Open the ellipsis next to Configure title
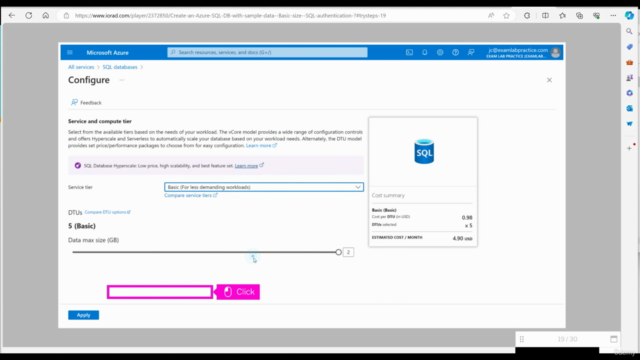Screen dimensions: 640x360 point(122,80)
